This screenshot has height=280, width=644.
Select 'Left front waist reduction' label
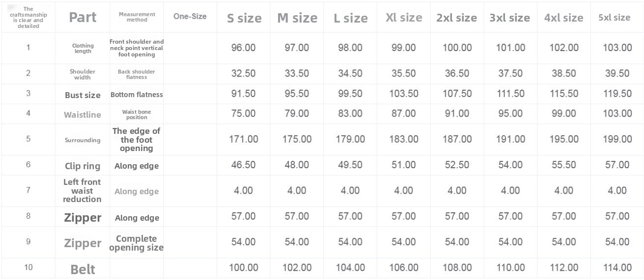coord(83,190)
